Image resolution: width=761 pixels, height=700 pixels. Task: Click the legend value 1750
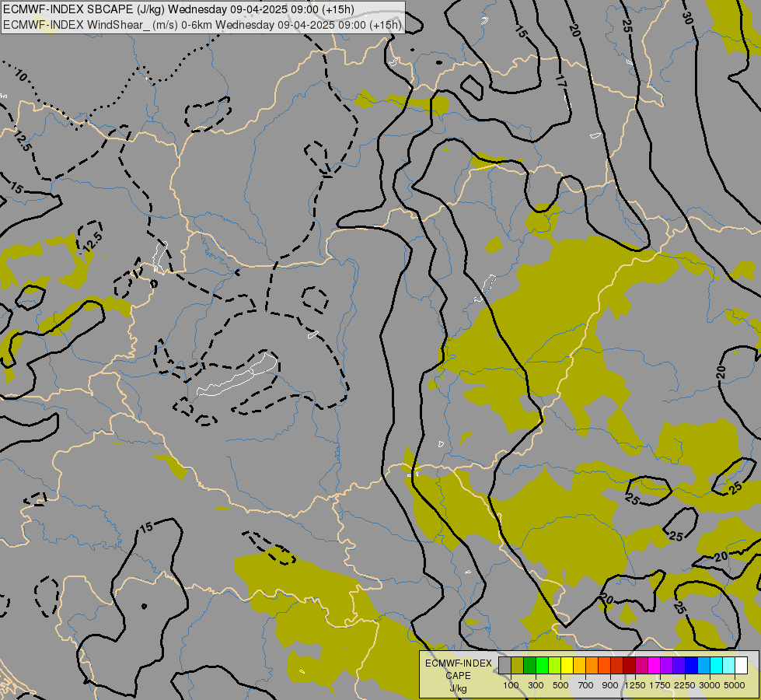(660, 685)
